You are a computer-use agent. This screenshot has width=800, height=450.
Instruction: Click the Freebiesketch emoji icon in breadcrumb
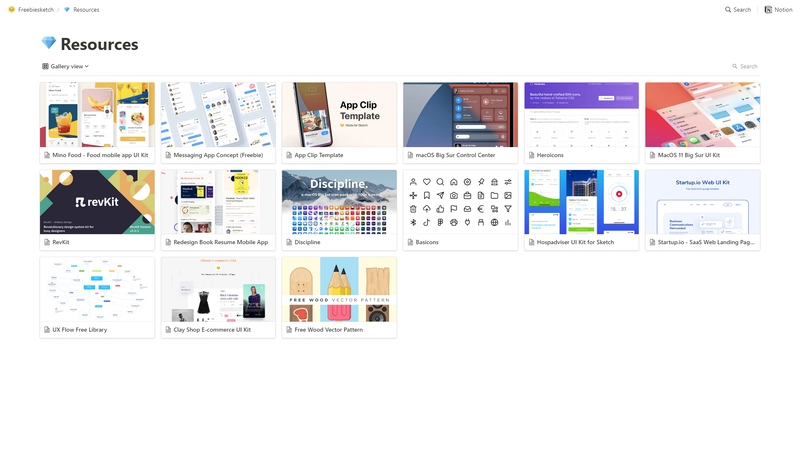click(12, 10)
